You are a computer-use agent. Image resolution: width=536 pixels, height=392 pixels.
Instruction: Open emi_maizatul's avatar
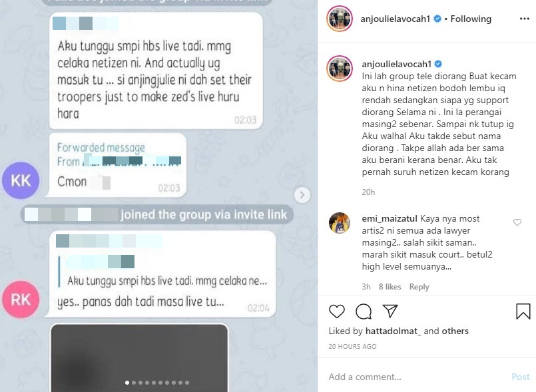(x=340, y=223)
